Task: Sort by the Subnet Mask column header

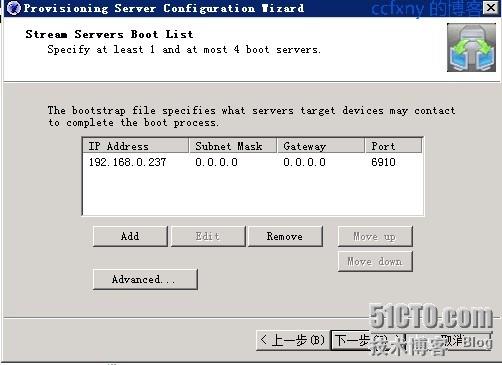Action: click(x=233, y=146)
